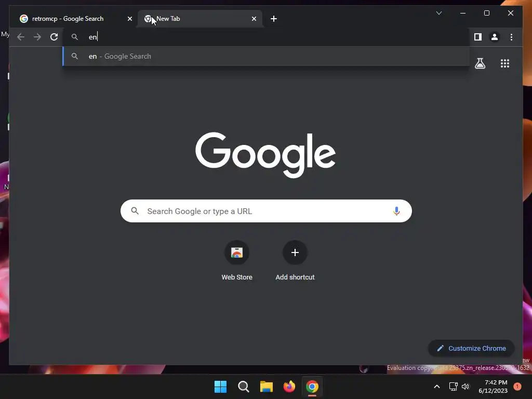Click the Forward navigation arrow
The height and width of the screenshot is (399, 532).
(x=37, y=37)
